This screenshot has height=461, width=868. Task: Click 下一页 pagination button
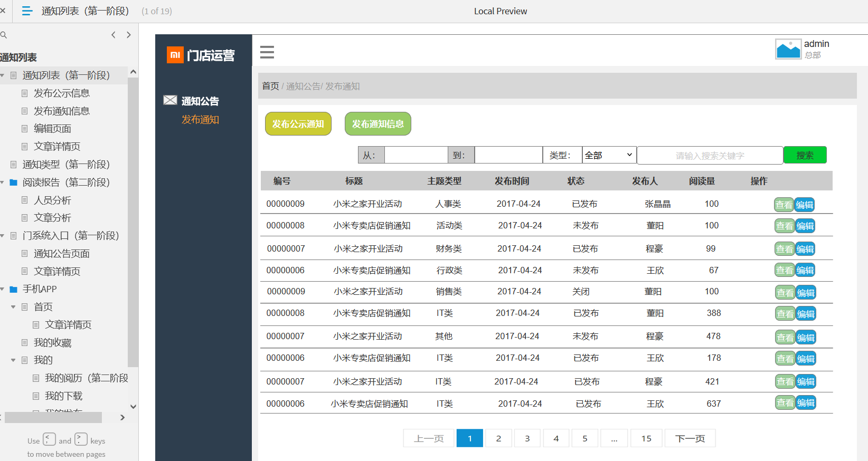690,438
